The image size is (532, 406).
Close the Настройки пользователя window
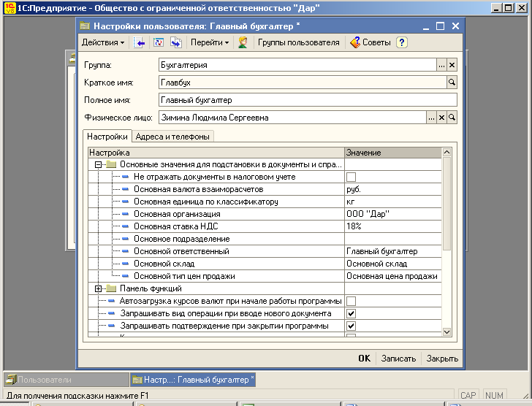click(x=455, y=26)
